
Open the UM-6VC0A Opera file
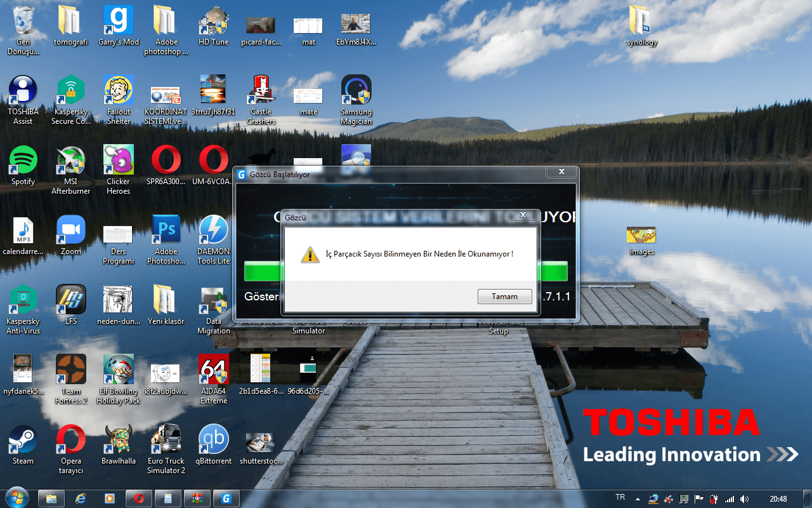coord(214,166)
